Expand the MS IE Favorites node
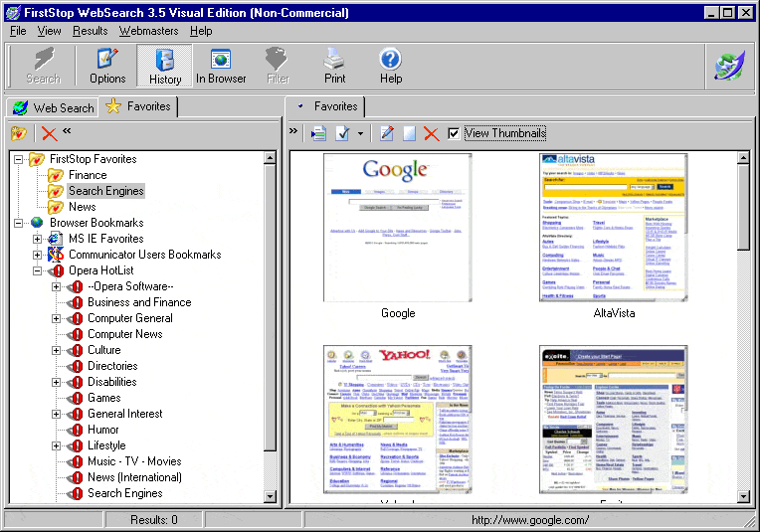This screenshot has width=760, height=532. coord(38,239)
